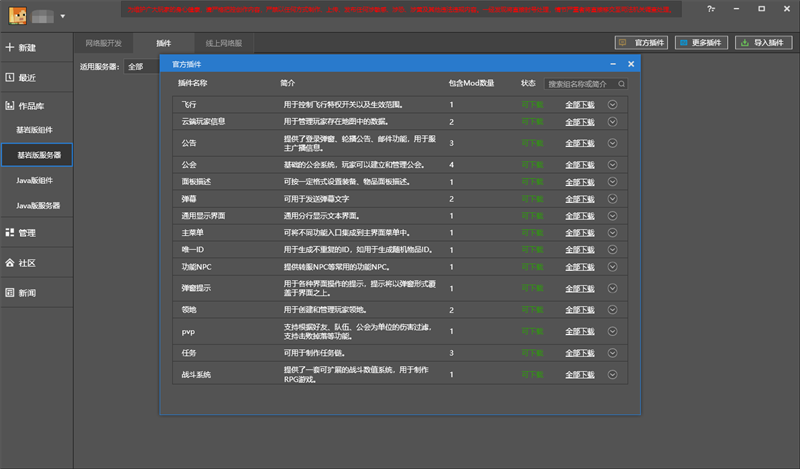Viewport: 800px width, 469px height.
Task: Open the 管理 management section
Action: click(27, 233)
